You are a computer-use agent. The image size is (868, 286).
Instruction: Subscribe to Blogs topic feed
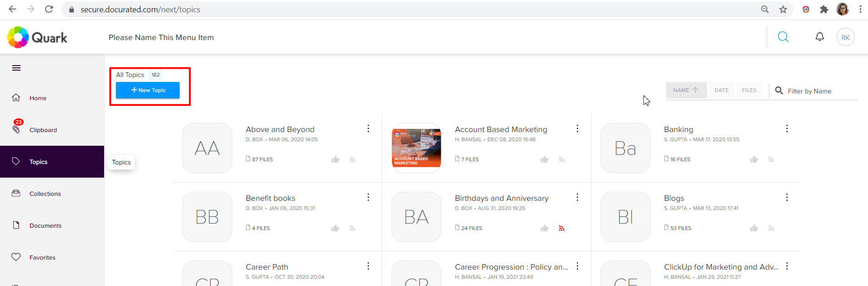[x=771, y=228]
